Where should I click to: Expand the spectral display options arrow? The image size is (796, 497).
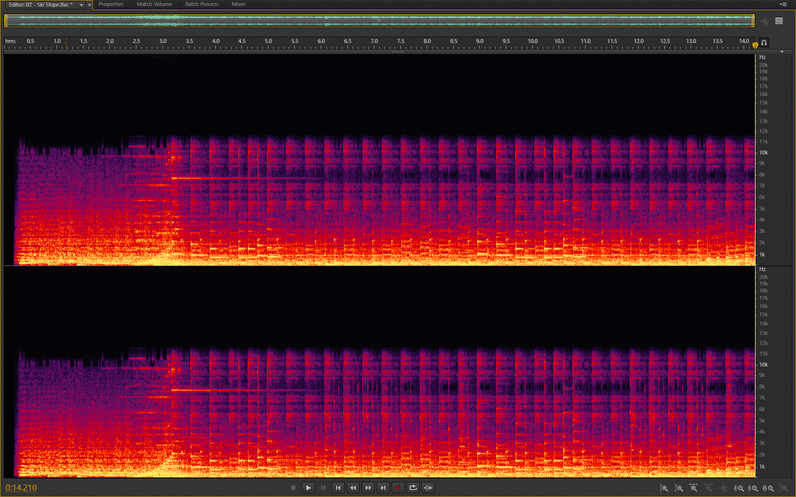point(782,52)
